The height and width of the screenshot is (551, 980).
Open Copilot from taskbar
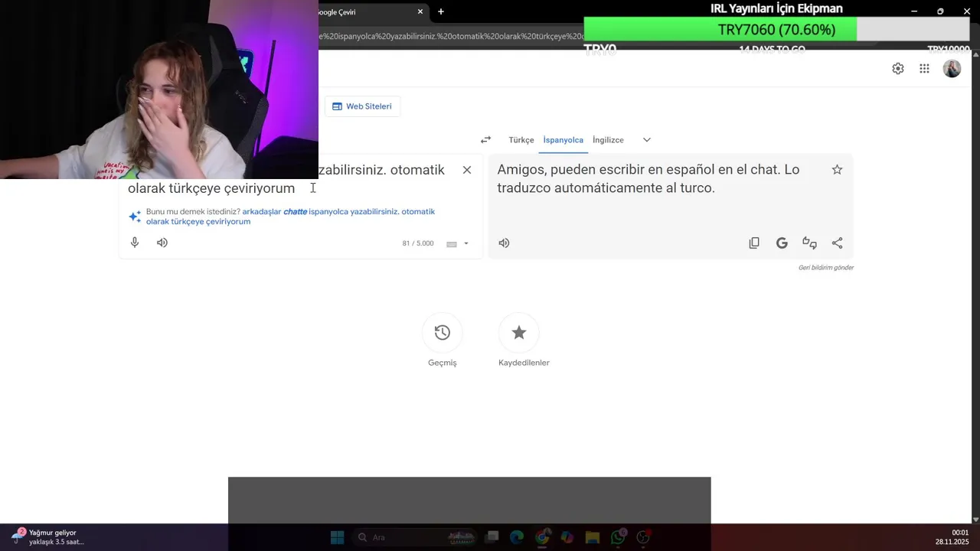pyautogui.click(x=567, y=537)
